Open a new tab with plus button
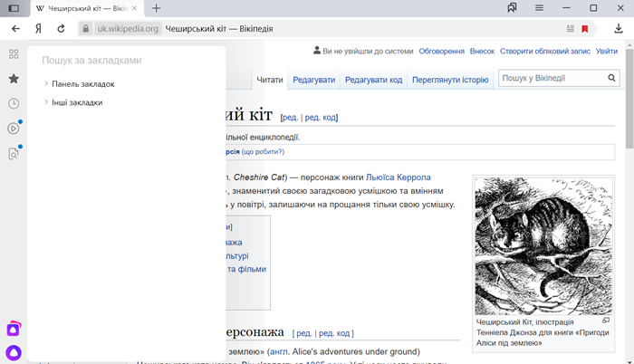Screen dimensions: 634x364 click(156, 8)
